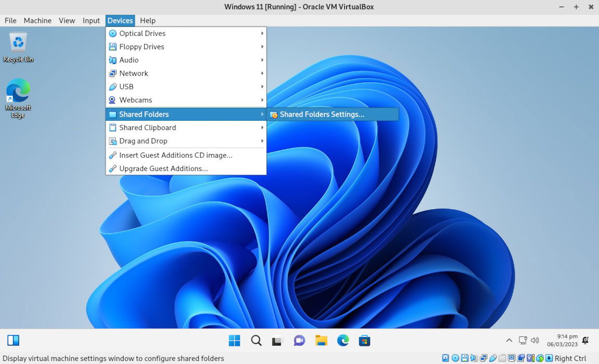Image resolution: width=599 pixels, height=364 pixels.
Task: Click the CPU load indicator bar in status bar
Action: [x=533, y=358]
